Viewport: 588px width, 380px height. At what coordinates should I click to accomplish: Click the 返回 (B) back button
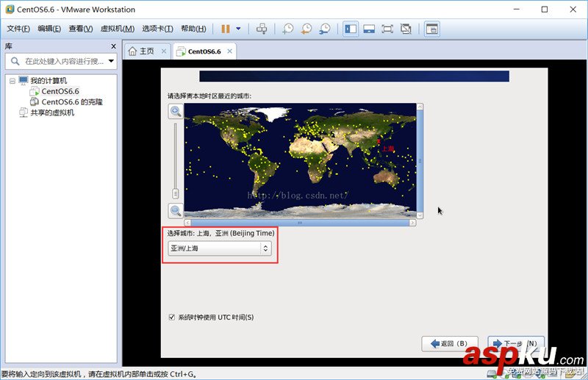click(450, 343)
